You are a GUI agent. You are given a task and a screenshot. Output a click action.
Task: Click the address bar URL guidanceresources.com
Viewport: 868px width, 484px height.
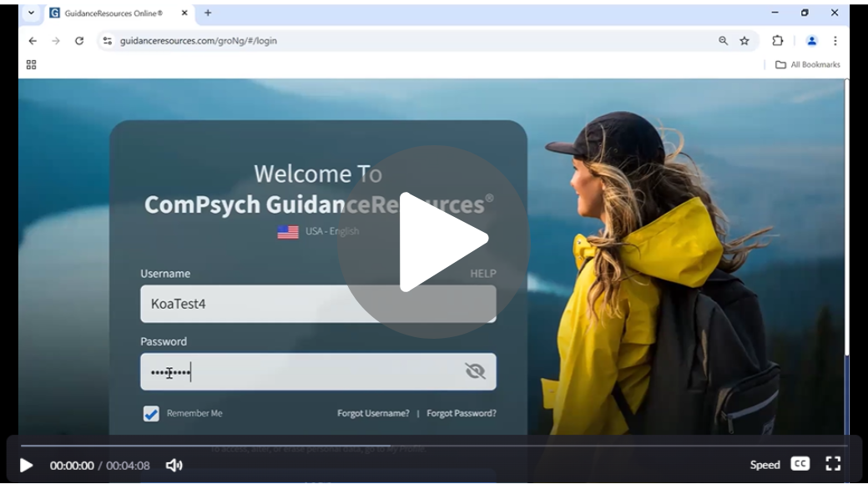coord(198,40)
